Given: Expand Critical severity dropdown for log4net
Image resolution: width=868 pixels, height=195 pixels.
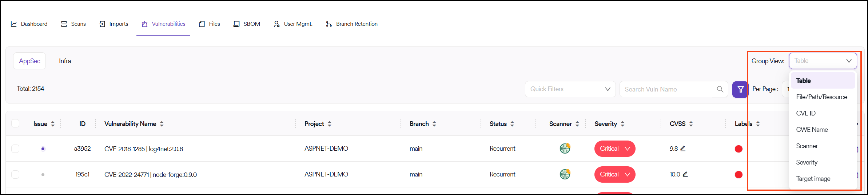Looking at the screenshot, I should (627, 149).
